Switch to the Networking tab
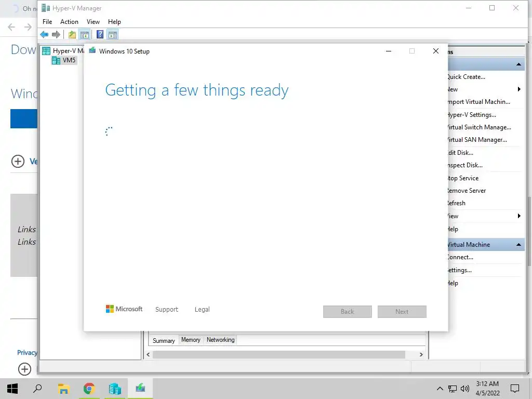Image resolution: width=532 pixels, height=399 pixels. click(x=220, y=340)
